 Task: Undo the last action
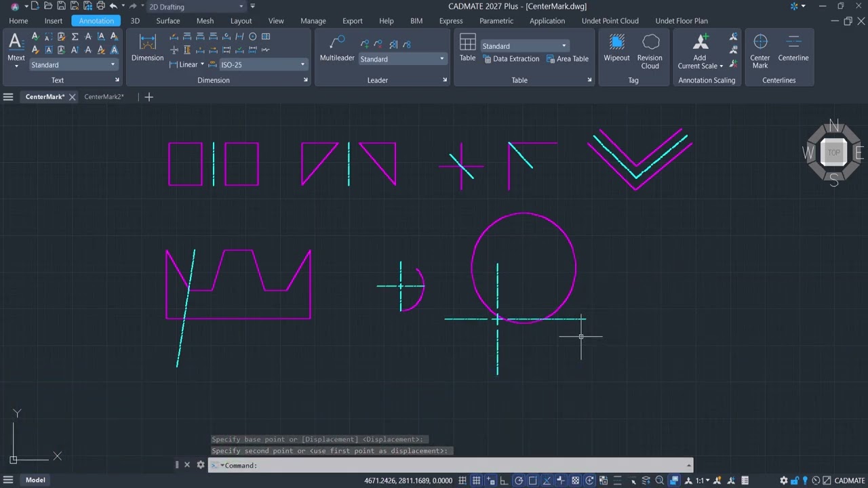[x=113, y=6]
